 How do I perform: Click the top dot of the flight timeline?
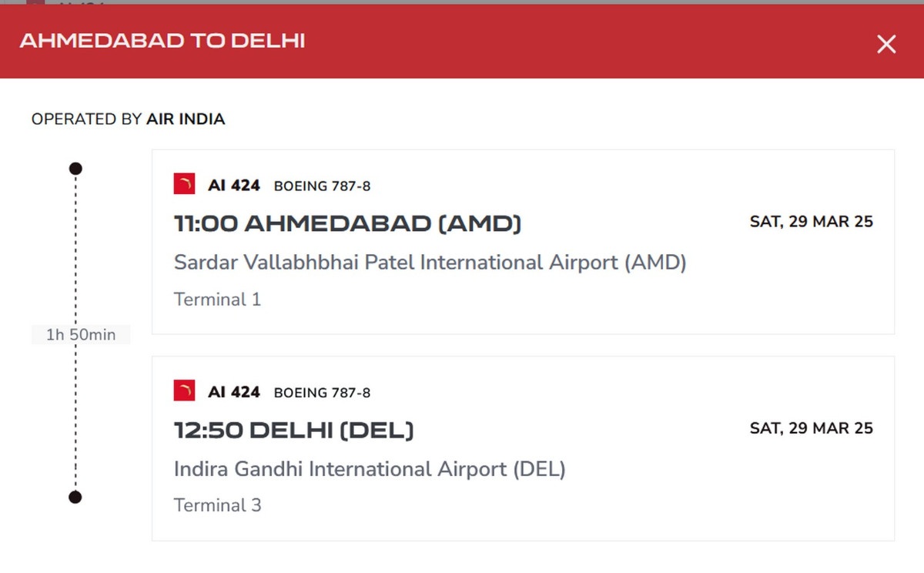pos(75,169)
